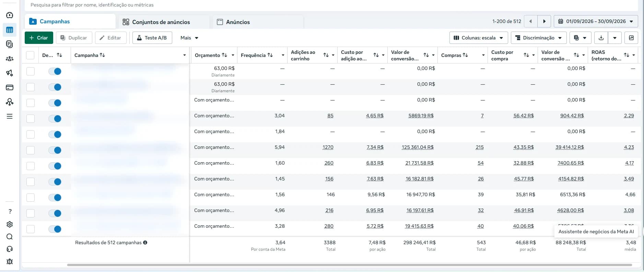The width and height of the screenshot is (644, 272).
Task: Click the green Criar button
Action: point(39,38)
